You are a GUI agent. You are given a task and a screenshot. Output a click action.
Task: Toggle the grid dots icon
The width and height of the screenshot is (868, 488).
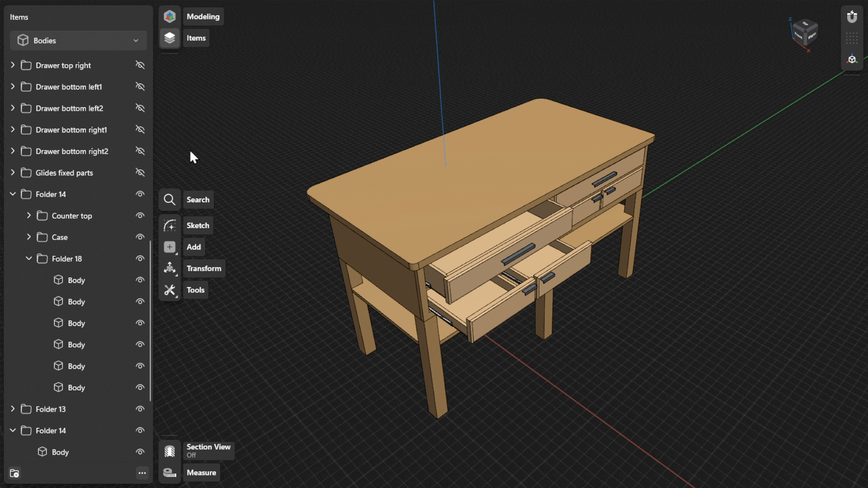(852, 38)
